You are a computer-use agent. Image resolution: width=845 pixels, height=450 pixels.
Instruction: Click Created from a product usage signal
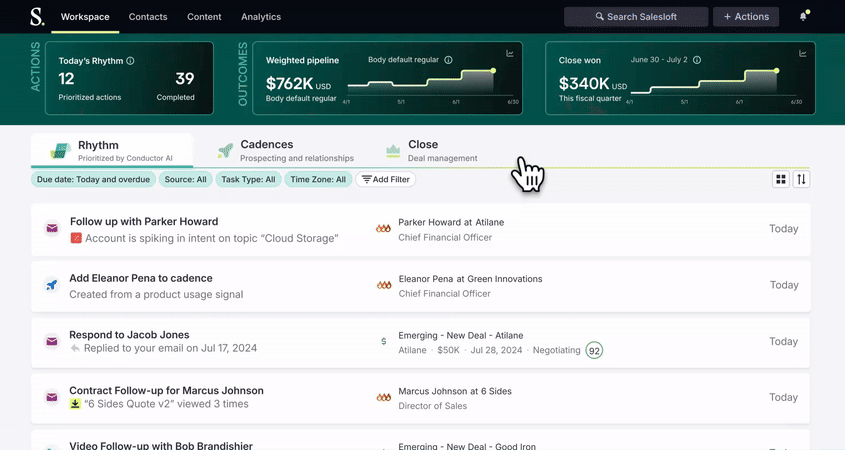pyautogui.click(x=156, y=294)
